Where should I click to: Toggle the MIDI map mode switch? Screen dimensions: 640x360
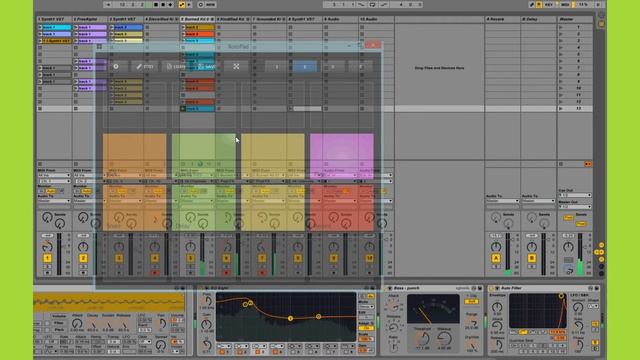(565, 4)
